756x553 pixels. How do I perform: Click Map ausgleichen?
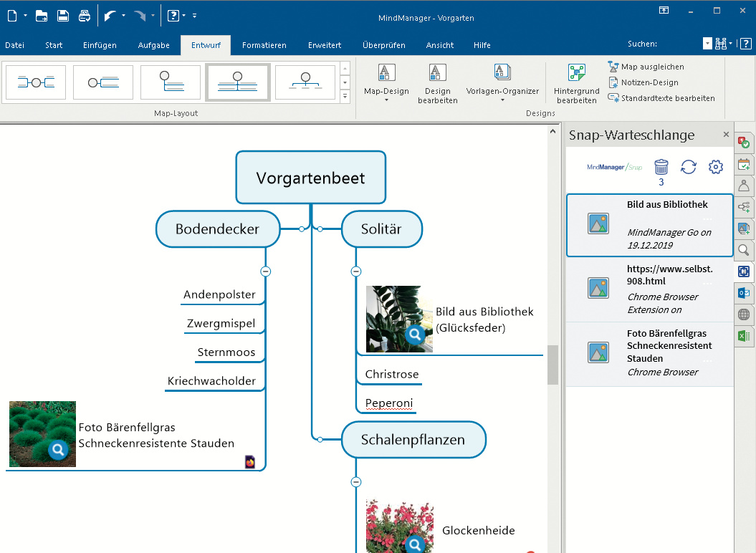(x=646, y=67)
